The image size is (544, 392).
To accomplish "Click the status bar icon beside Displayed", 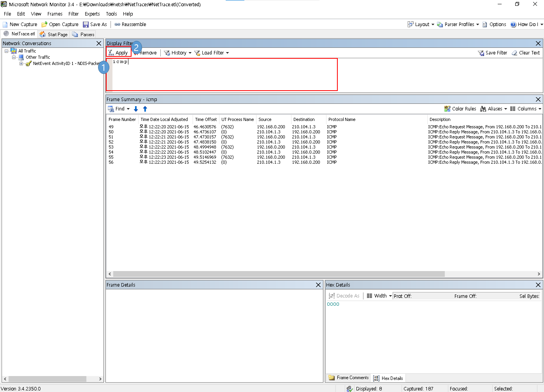I will click(350, 388).
